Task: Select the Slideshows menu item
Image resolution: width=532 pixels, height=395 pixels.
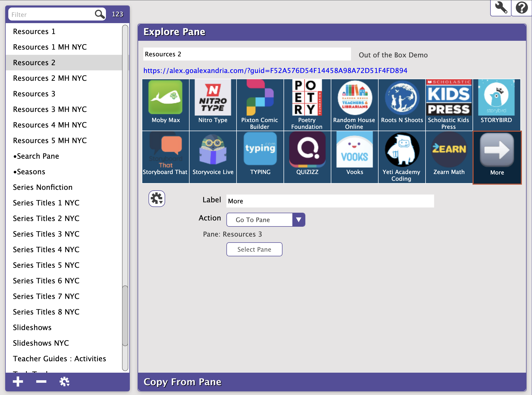Action: (32, 327)
